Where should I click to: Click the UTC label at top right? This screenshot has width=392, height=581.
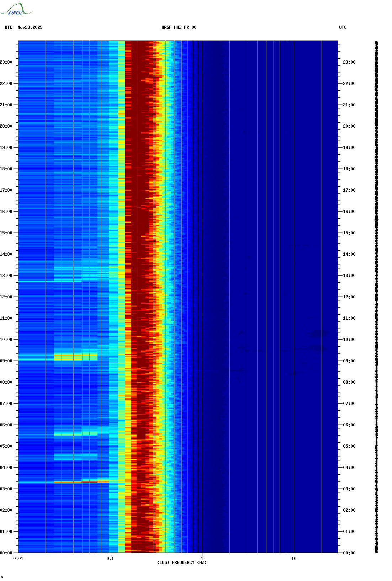click(x=343, y=27)
